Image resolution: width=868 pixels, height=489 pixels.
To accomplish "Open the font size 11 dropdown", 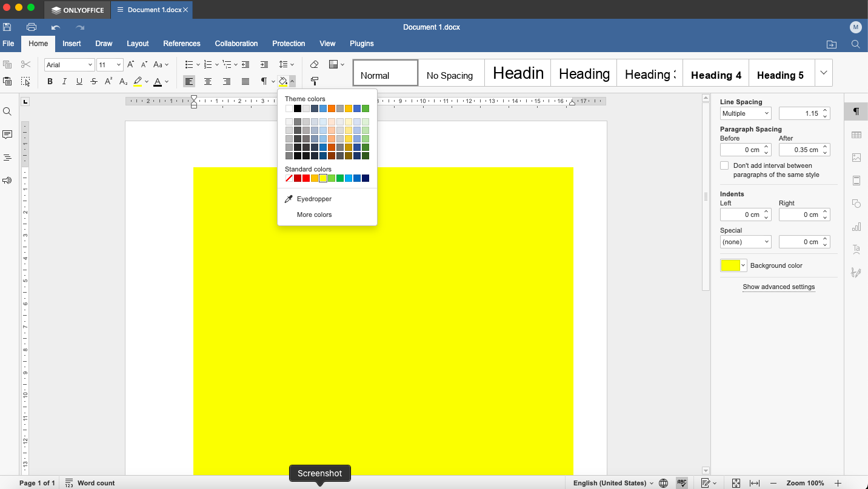I will (x=119, y=65).
